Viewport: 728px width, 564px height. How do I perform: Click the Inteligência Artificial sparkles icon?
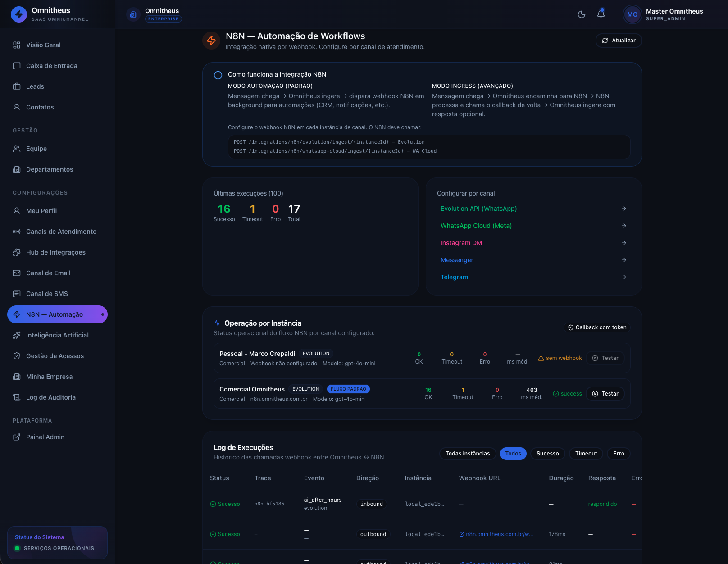(17, 335)
